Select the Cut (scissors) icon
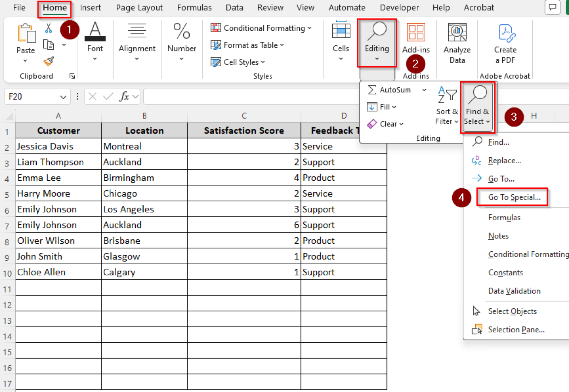This screenshot has height=392, width=569. (x=48, y=28)
